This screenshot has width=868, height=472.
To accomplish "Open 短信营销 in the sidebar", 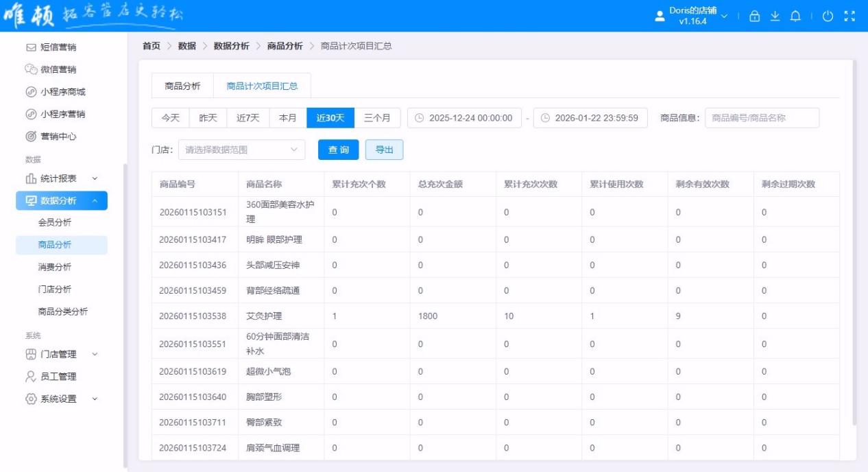I will click(58, 47).
